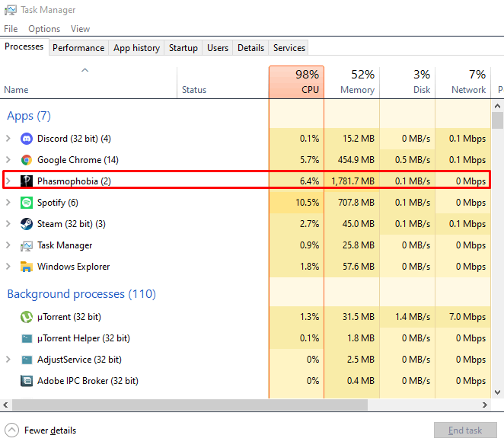The height and width of the screenshot is (448, 504).
Task: Expand the Windows Explorer row
Action: (8, 267)
